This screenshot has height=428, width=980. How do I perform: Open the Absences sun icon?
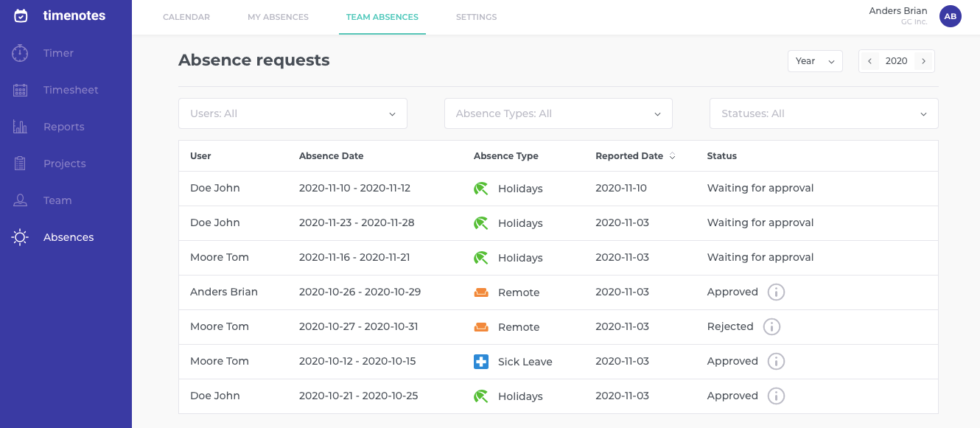point(21,237)
